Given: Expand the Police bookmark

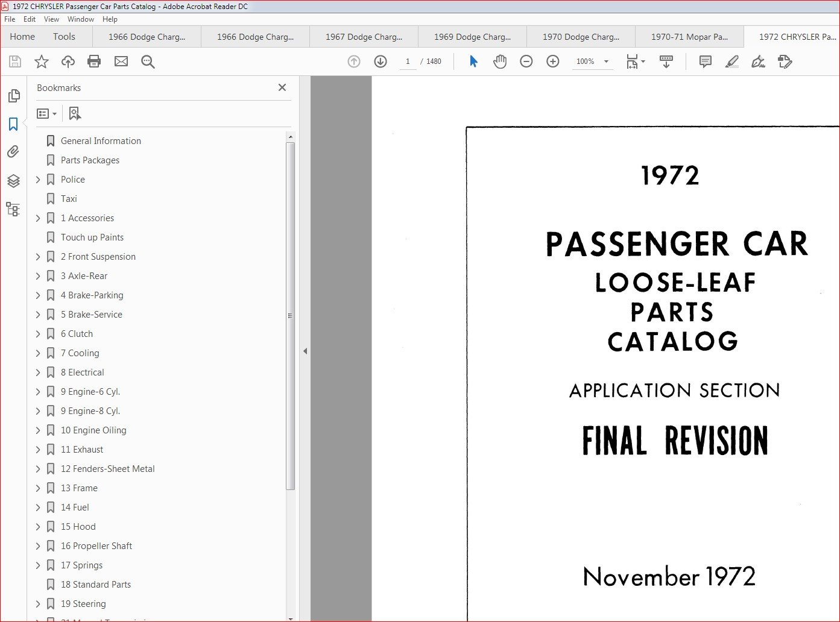Looking at the screenshot, I should 38,180.
